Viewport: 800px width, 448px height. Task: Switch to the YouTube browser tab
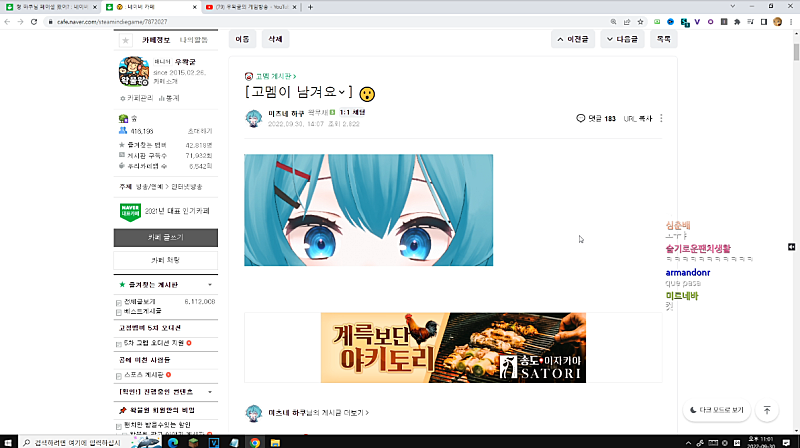(x=252, y=7)
